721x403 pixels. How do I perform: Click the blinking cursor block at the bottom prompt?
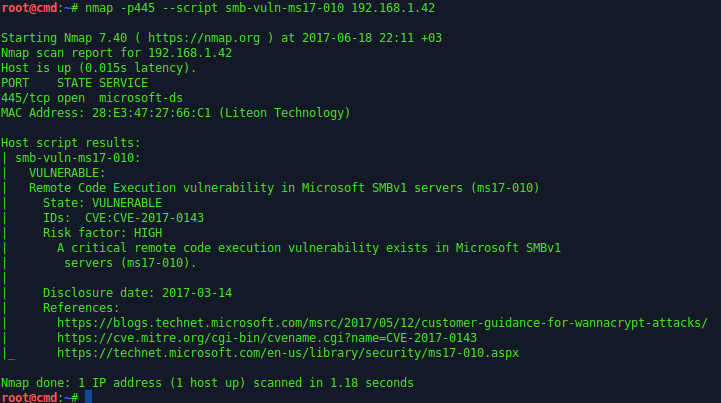pyautogui.click(x=88, y=397)
